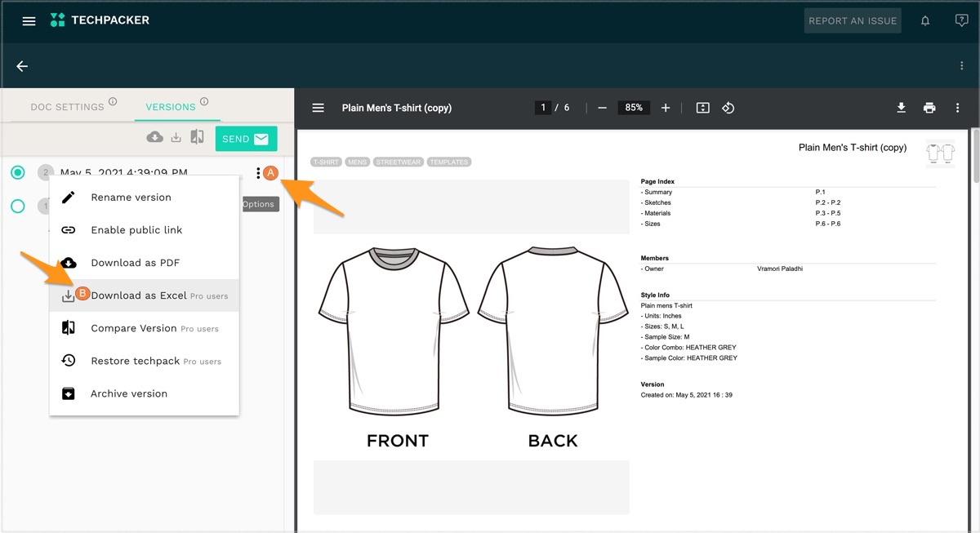
Task: Click the BACK sketch label
Action: click(x=553, y=441)
